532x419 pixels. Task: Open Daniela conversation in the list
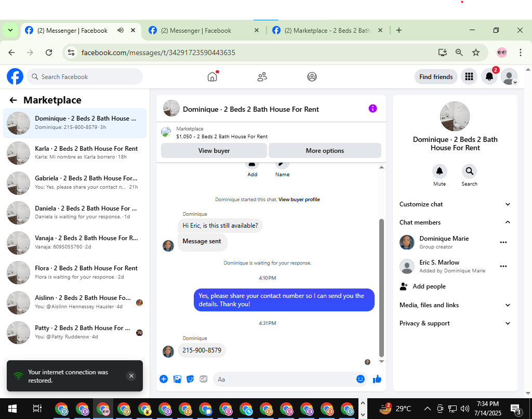75,213
